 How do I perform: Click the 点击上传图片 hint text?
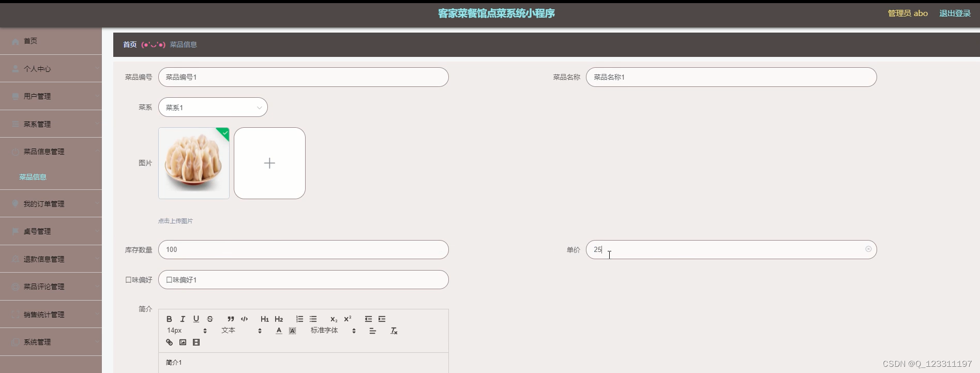click(175, 221)
